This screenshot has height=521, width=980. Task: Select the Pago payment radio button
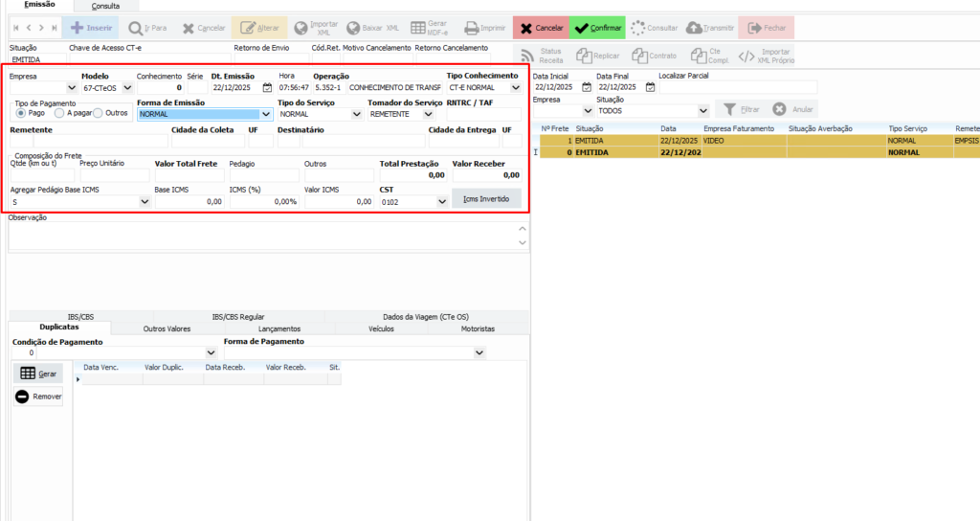click(22, 113)
